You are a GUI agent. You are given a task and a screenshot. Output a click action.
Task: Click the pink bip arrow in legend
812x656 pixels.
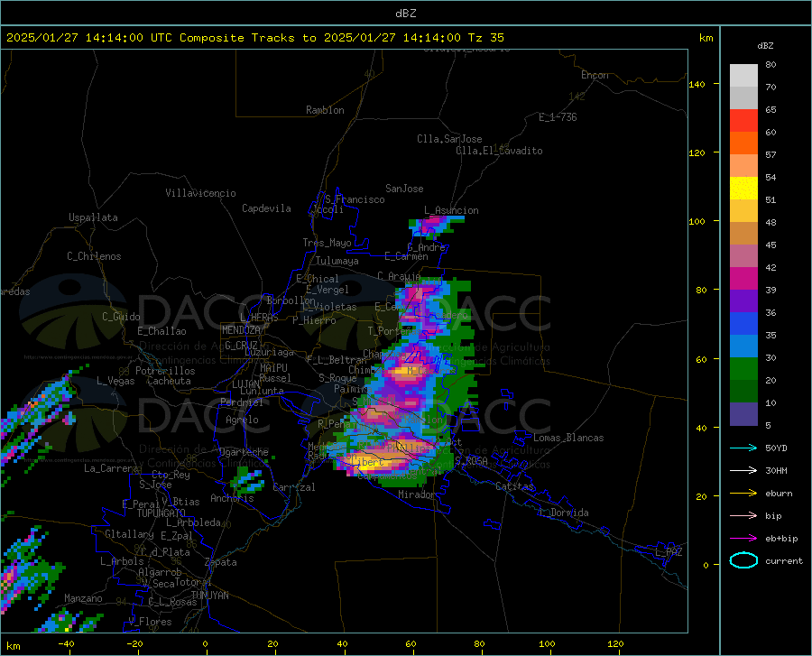743,515
